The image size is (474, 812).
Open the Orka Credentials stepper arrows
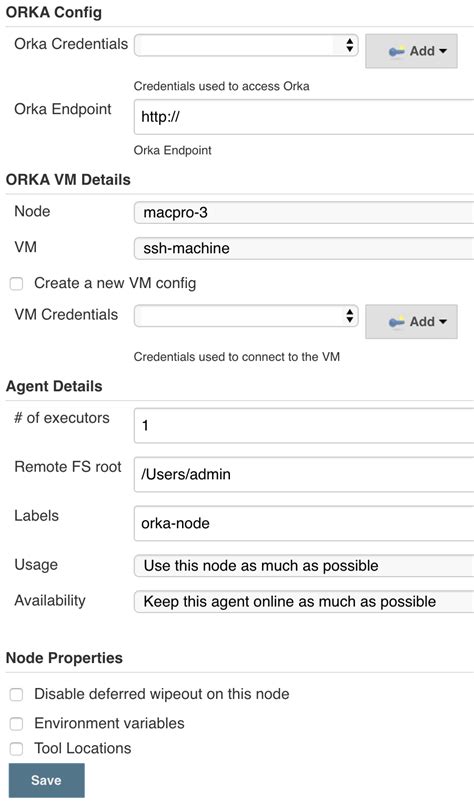[350, 45]
